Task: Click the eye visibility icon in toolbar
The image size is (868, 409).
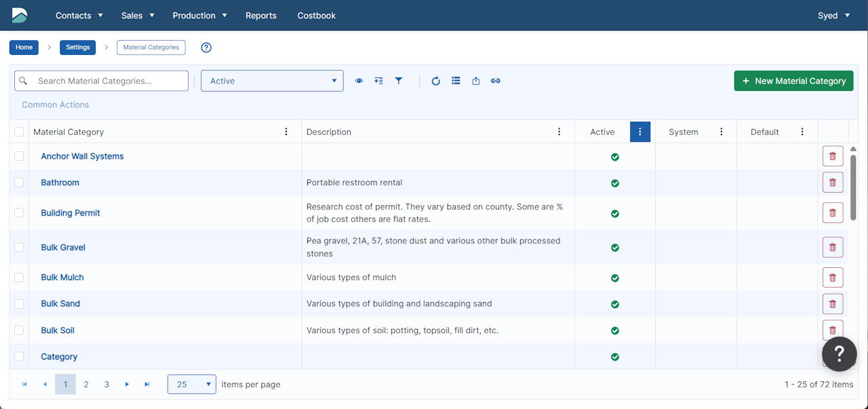Action: pos(359,81)
